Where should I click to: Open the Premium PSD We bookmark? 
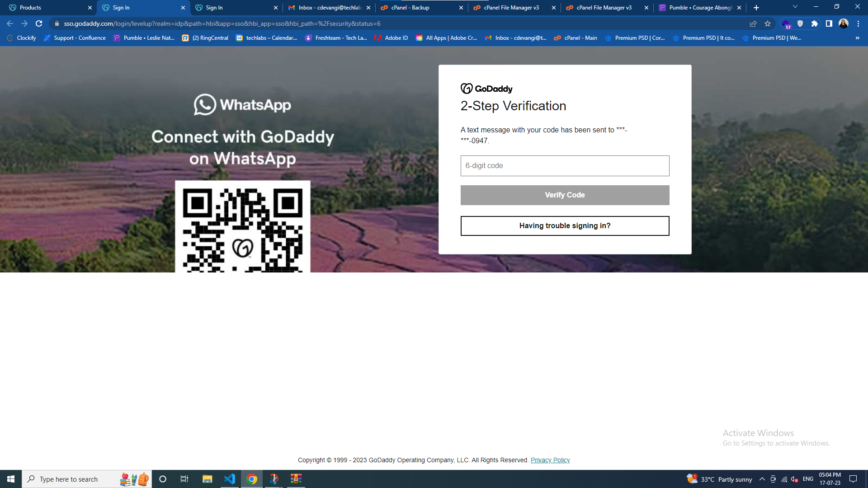point(772,38)
